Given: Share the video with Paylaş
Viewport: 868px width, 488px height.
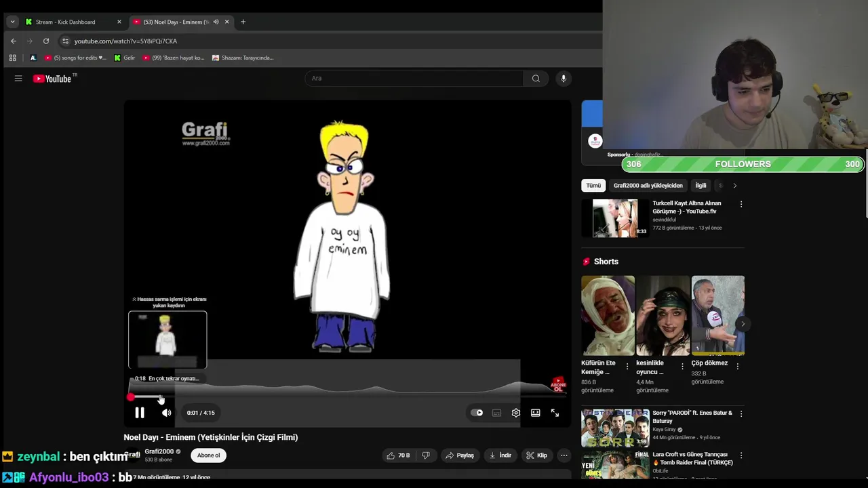Looking at the screenshot, I should point(459,455).
